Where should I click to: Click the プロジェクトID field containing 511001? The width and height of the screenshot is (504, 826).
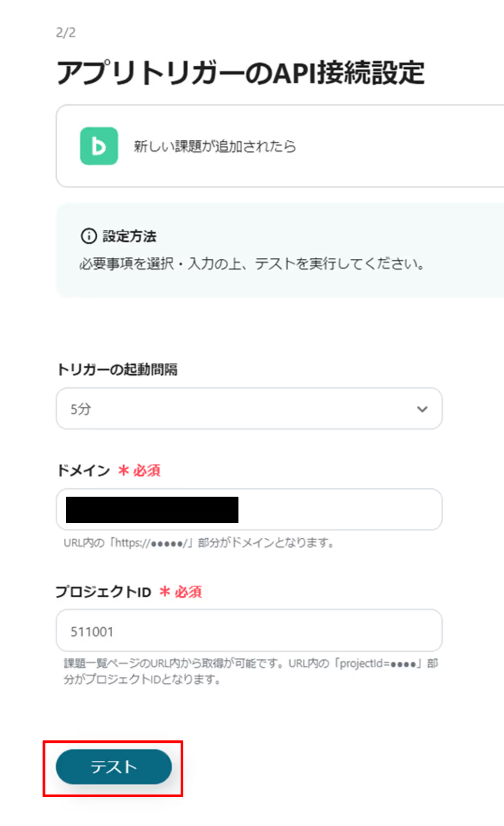pos(249,630)
